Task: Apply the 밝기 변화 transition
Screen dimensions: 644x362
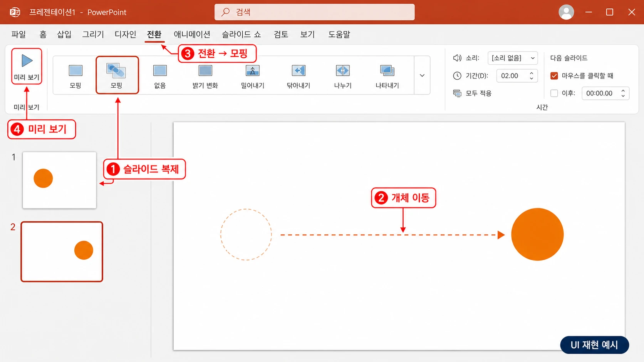Action: pos(205,76)
